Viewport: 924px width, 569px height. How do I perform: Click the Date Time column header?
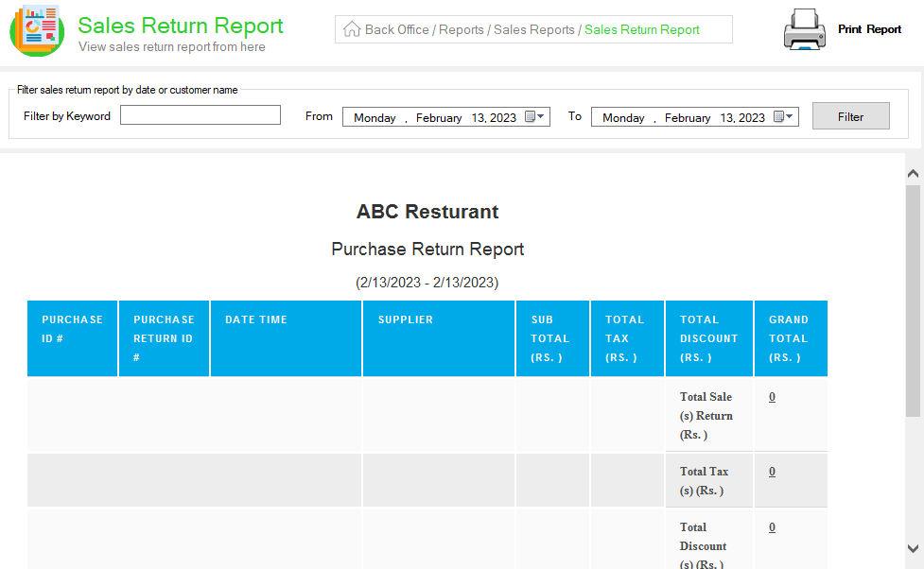coord(286,338)
